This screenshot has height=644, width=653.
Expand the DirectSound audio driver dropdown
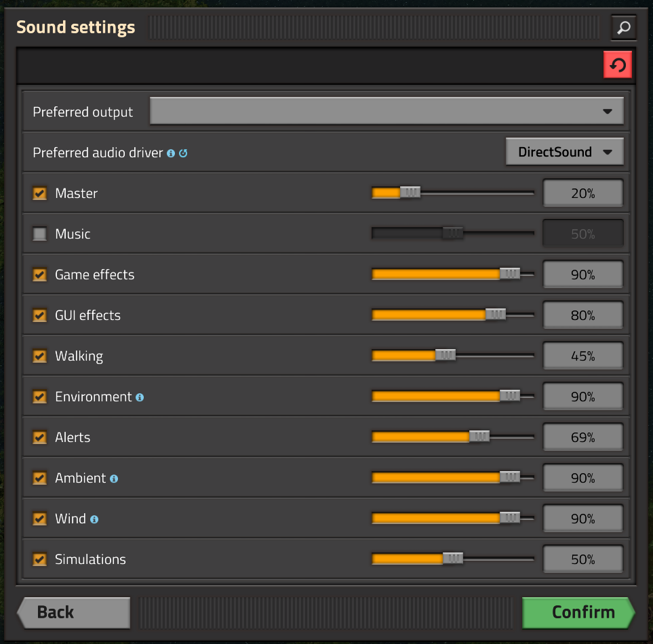click(x=564, y=152)
